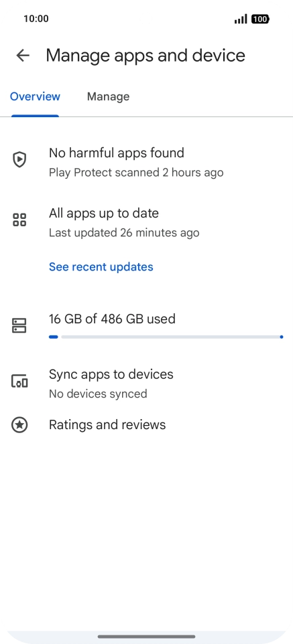Tap the apps grid icon

tap(19, 220)
